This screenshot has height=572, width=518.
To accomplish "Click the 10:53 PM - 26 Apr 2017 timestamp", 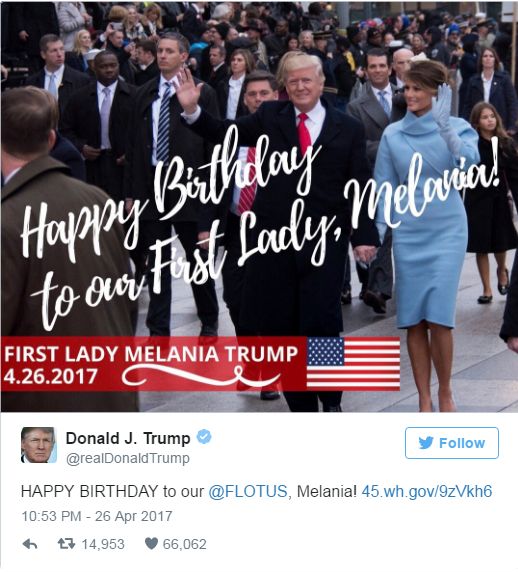I will click(x=97, y=516).
